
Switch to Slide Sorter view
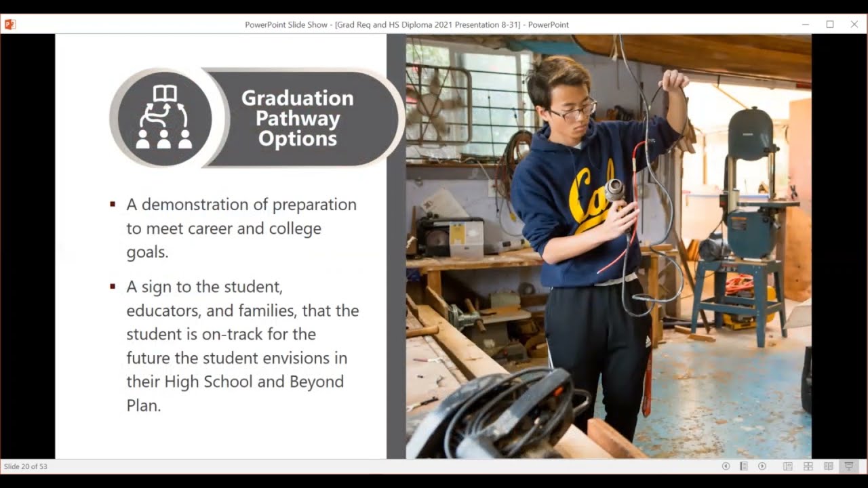tap(808, 466)
